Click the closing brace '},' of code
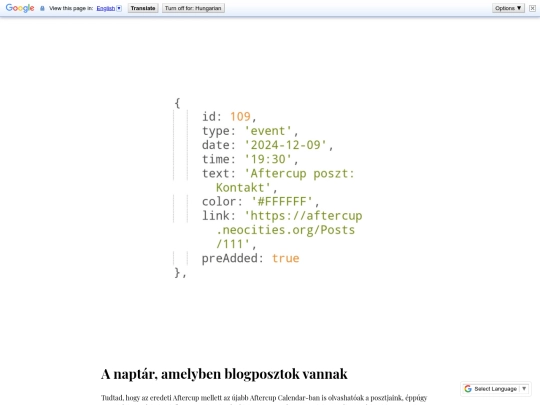 (x=180, y=272)
